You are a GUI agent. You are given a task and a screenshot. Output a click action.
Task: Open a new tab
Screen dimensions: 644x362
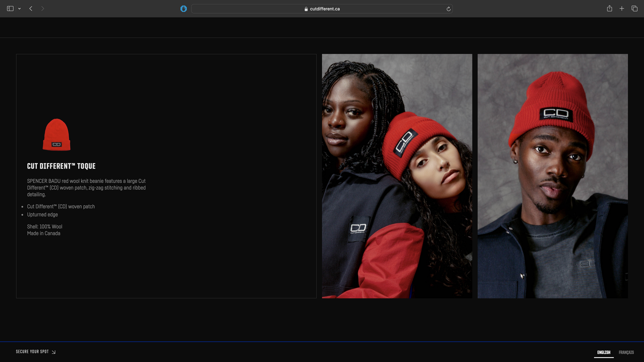(622, 9)
